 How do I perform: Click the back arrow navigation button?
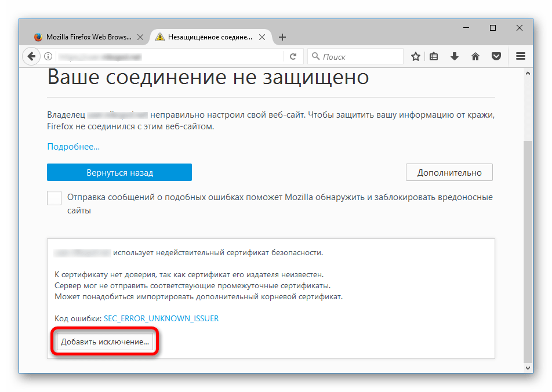(x=31, y=56)
